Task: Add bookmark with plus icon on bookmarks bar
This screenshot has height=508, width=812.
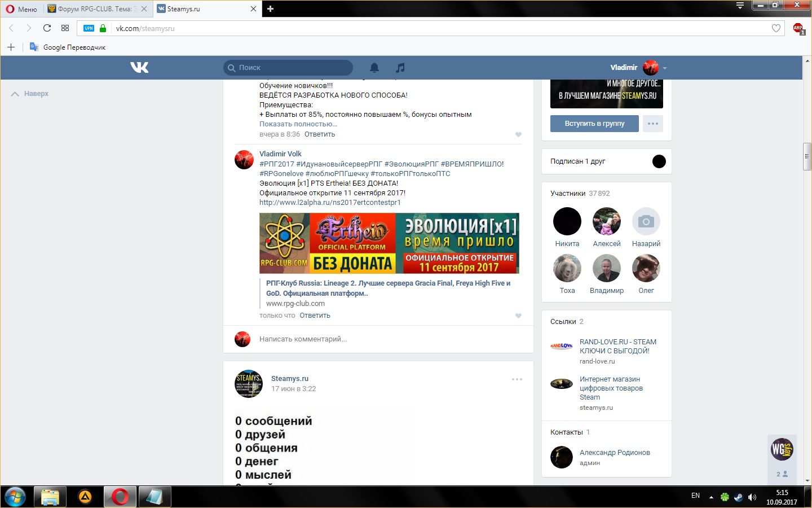Action: (11, 47)
